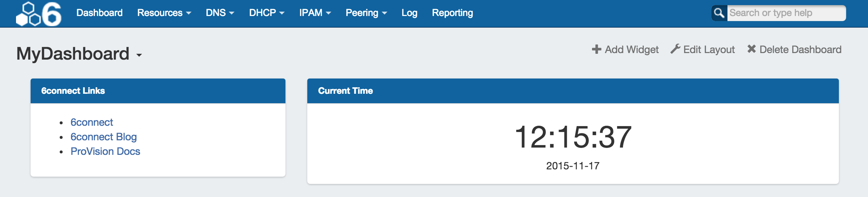Open the DNS dropdown menu

click(220, 13)
